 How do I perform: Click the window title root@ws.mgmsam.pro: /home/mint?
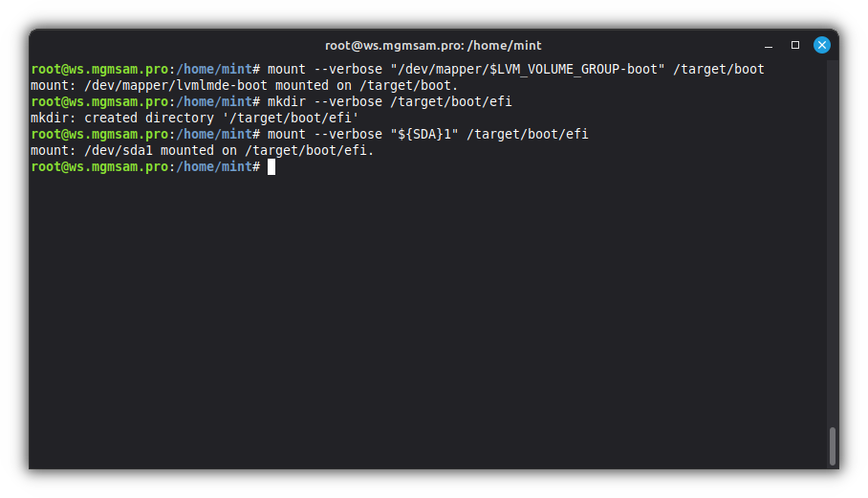tap(433, 45)
